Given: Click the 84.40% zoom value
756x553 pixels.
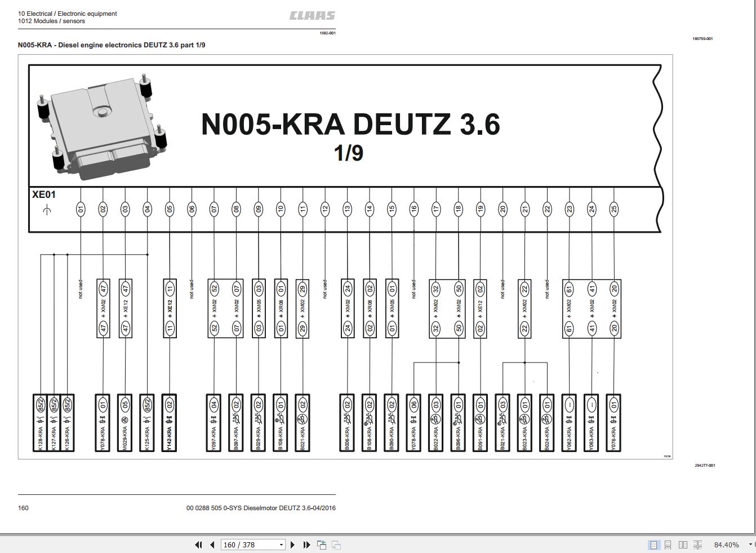Looking at the screenshot, I should tap(726, 545).
